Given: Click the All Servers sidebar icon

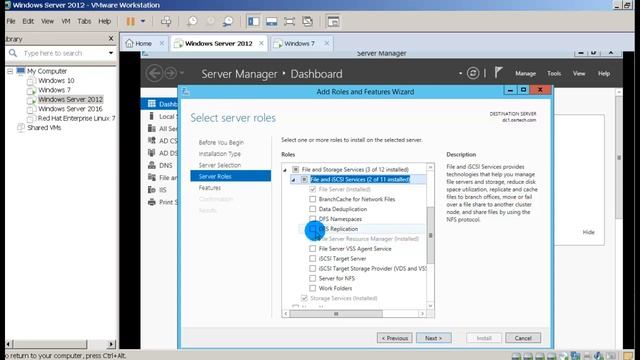Looking at the screenshot, I should pos(151,128).
